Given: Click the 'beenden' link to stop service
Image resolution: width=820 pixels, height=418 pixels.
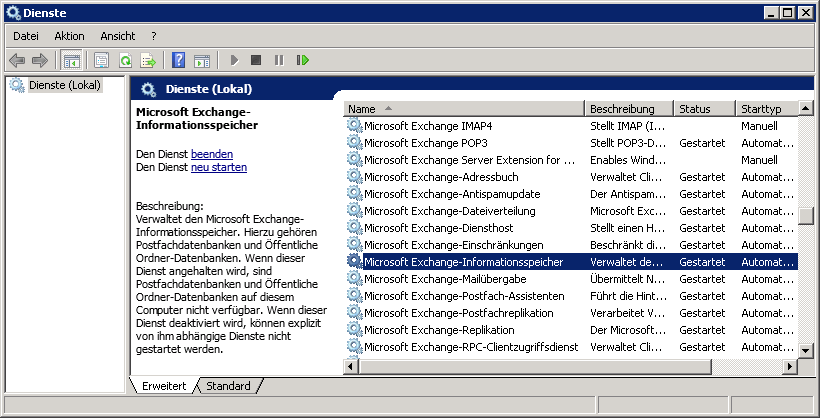Looking at the screenshot, I should 211,154.
